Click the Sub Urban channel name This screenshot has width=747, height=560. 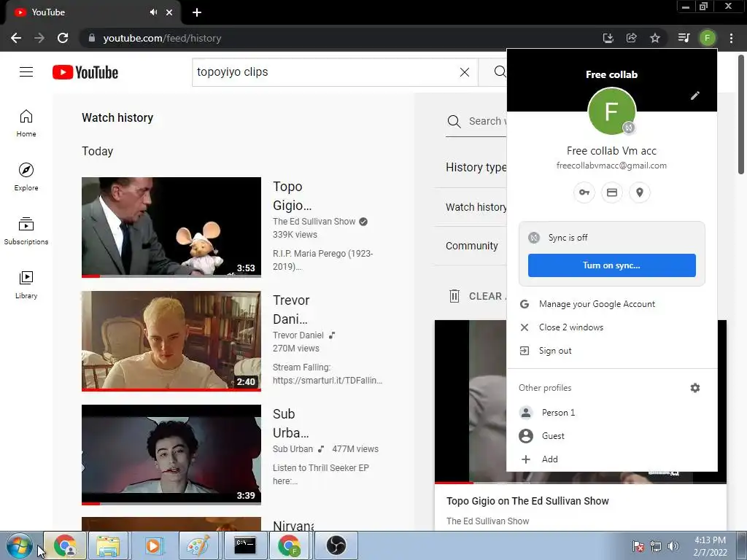pos(293,449)
